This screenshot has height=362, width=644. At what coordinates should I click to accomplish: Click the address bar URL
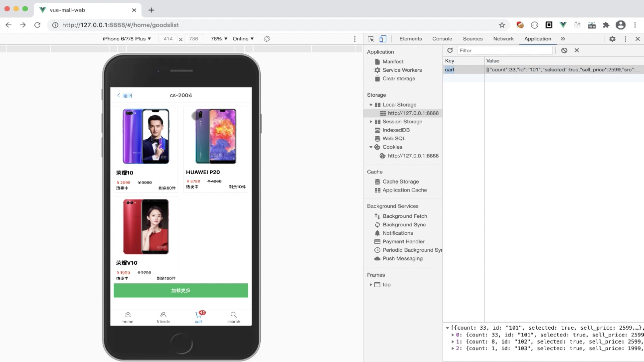coord(120,25)
